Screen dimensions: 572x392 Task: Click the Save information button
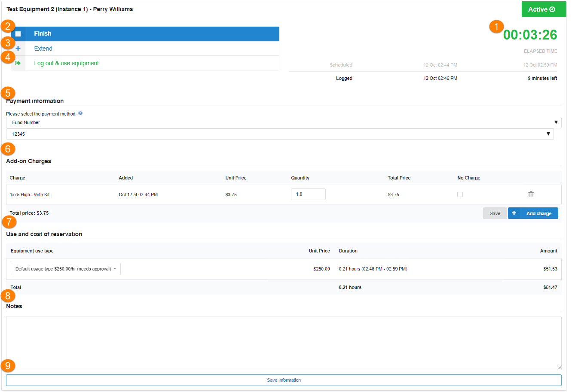(x=284, y=380)
